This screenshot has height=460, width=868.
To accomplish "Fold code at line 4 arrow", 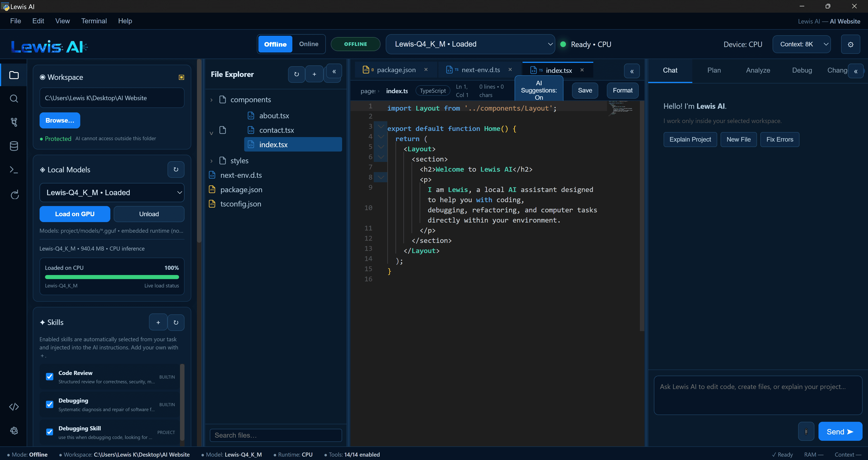I will click(381, 136).
